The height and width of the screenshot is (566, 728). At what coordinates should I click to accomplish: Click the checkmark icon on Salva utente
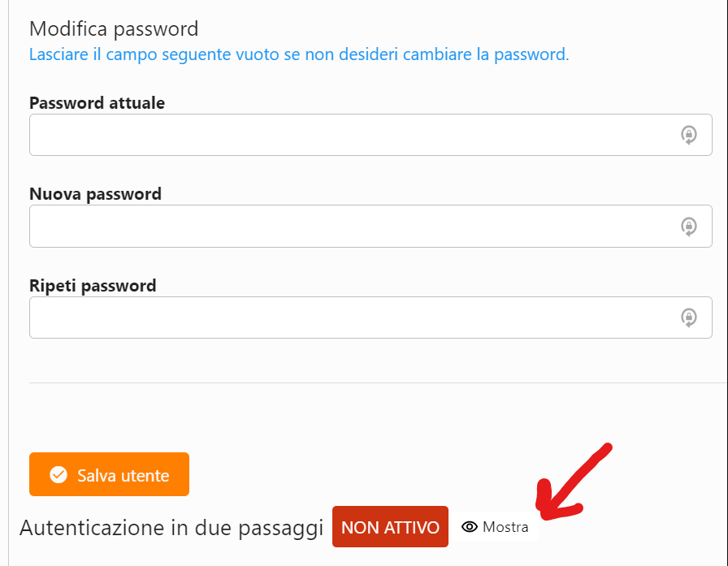(58, 475)
